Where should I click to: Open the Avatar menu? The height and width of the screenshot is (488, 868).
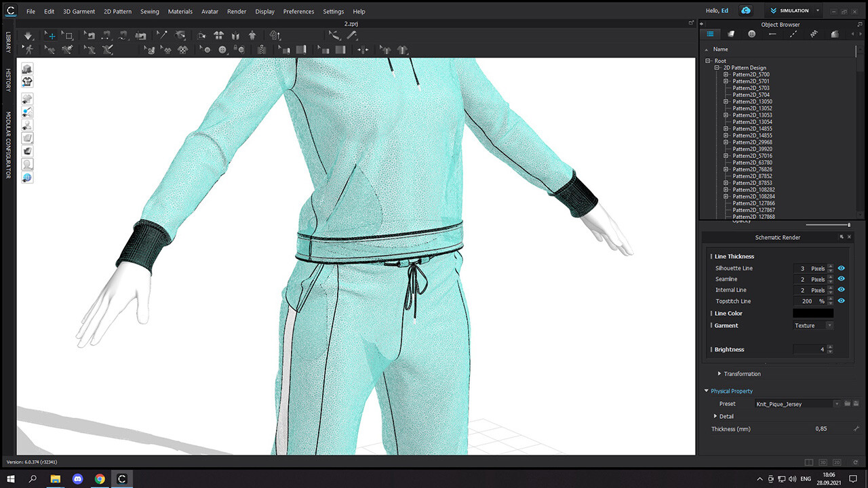pyautogui.click(x=210, y=12)
